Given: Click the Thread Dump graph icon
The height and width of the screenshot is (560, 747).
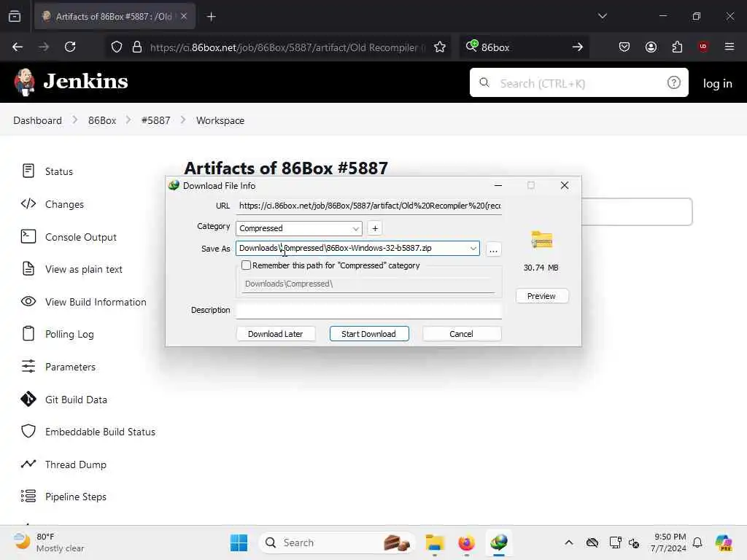Looking at the screenshot, I should [x=28, y=464].
